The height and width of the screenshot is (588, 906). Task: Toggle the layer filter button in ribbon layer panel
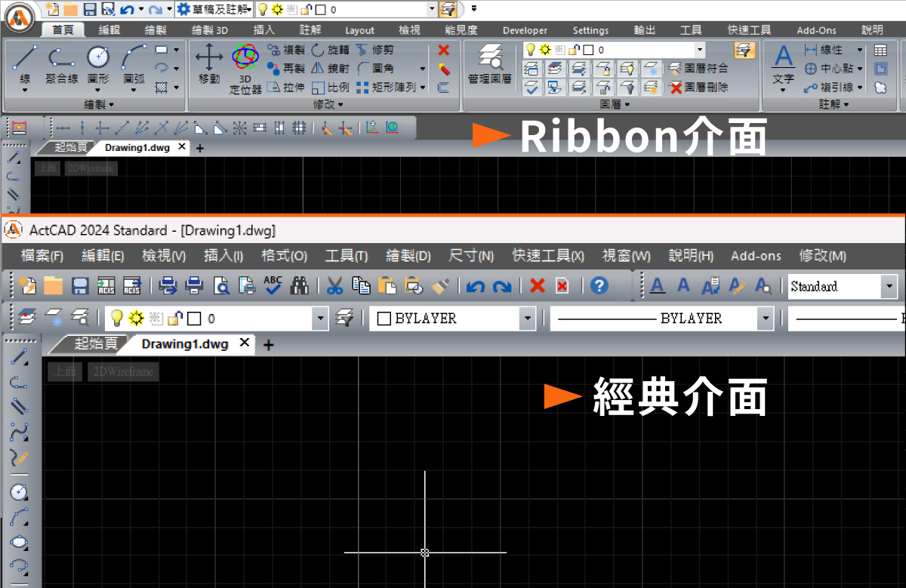click(x=744, y=50)
